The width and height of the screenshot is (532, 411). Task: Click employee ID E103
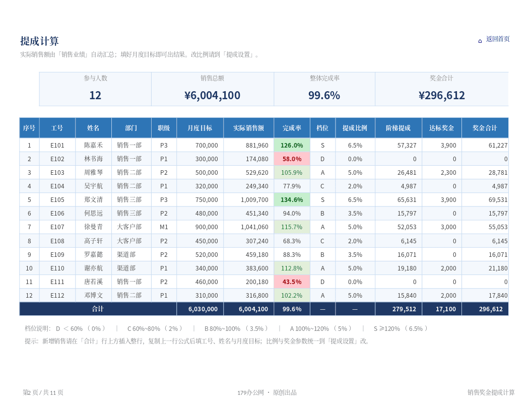tap(57, 172)
